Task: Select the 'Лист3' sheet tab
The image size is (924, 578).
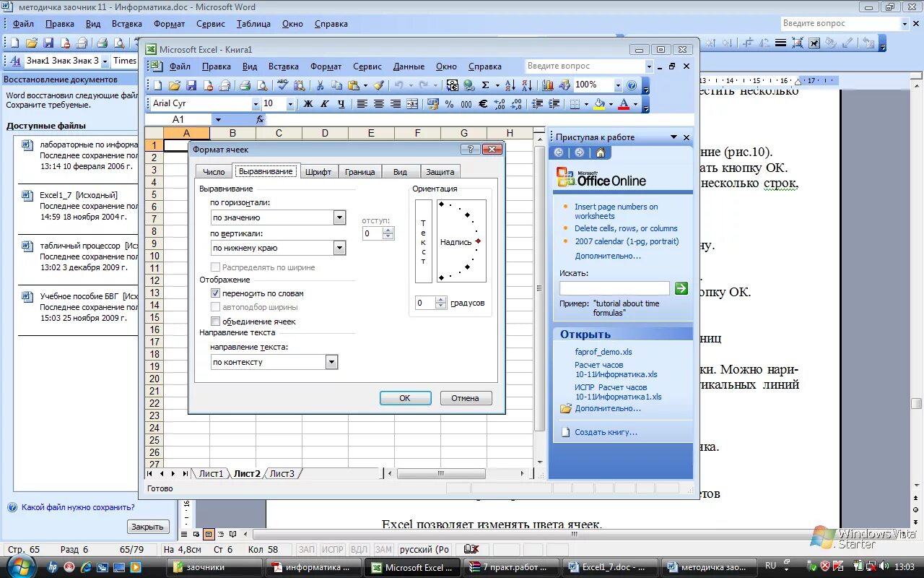Action: 282,474
